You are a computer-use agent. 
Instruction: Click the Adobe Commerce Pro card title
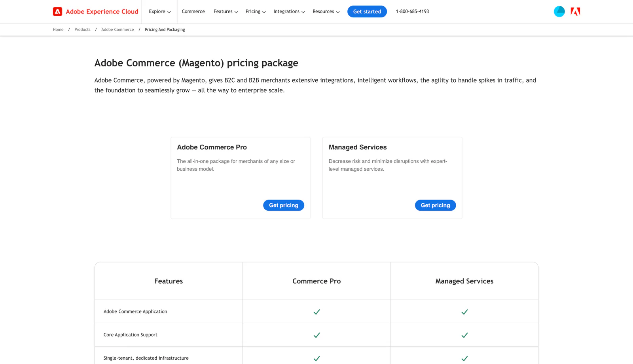coord(212,147)
